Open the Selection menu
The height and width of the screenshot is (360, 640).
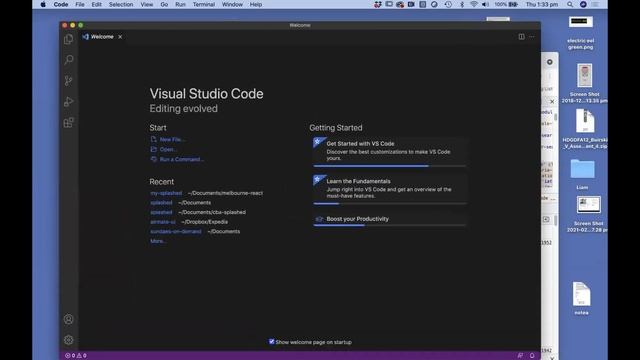coord(121,4)
